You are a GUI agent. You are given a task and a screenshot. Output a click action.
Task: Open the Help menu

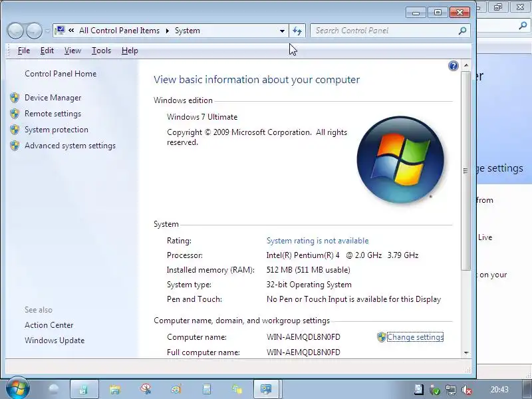pos(130,51)
